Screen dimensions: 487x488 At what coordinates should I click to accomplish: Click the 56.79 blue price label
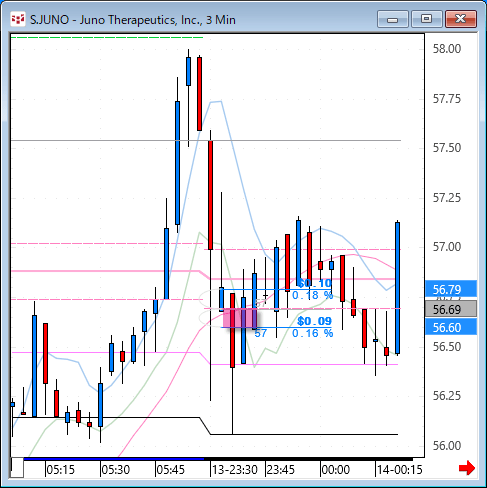(x=451, y=289)
